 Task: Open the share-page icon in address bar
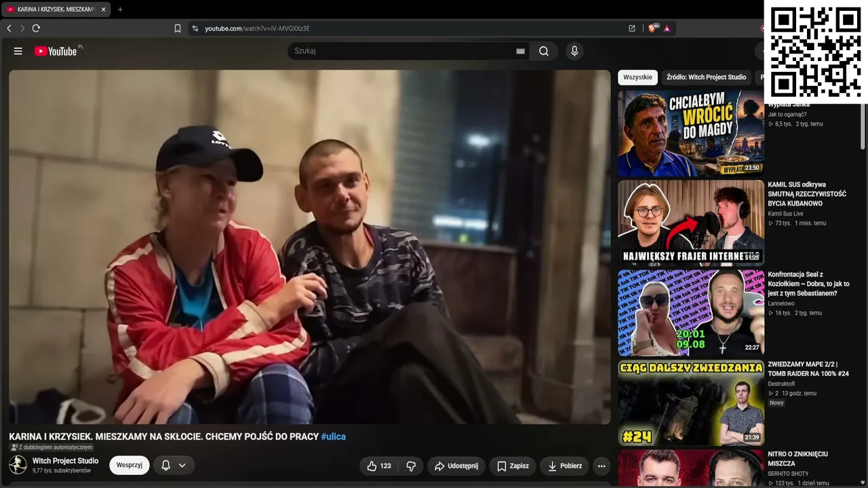[632, 28]
